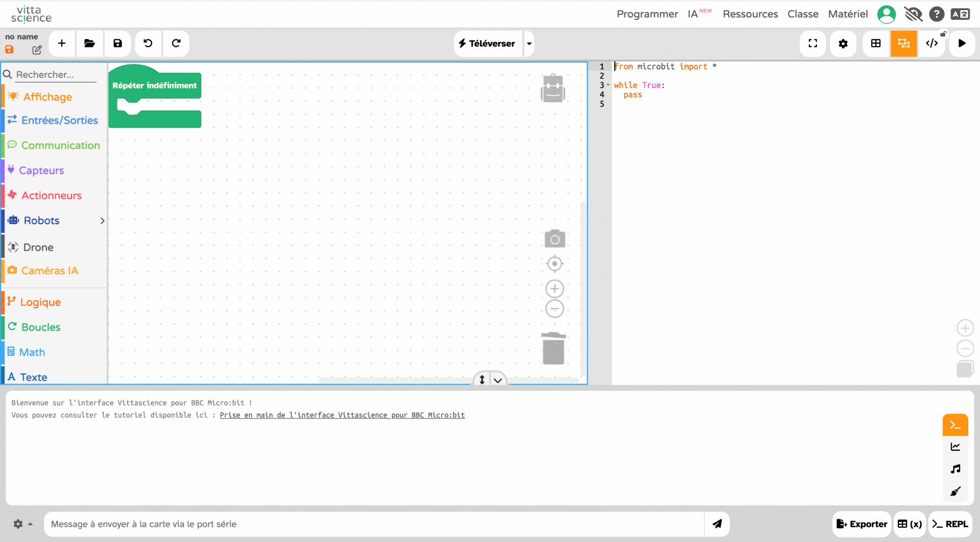
Task: Open the Texte block category
Action: [54, 377]
